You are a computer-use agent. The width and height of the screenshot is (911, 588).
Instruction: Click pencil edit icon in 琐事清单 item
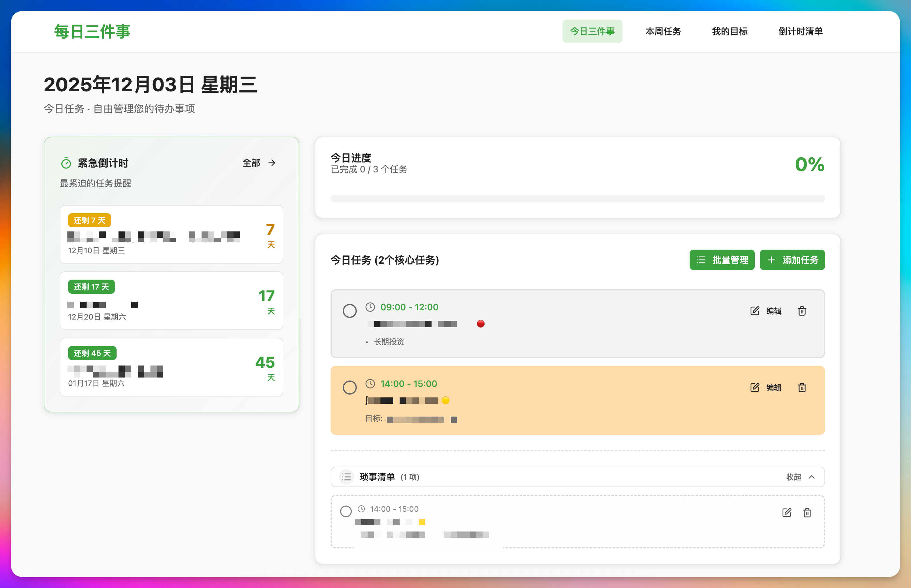[786, 512]
